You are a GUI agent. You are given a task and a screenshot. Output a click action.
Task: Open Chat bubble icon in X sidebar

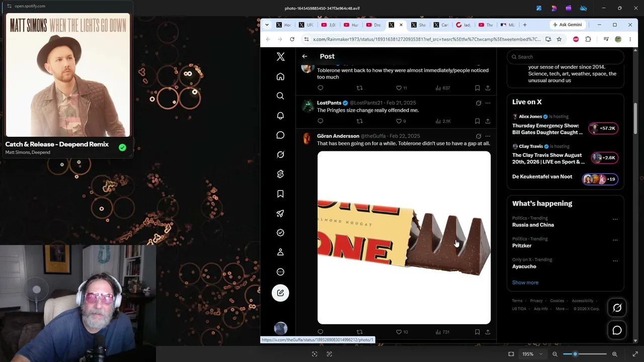point(281,135)
